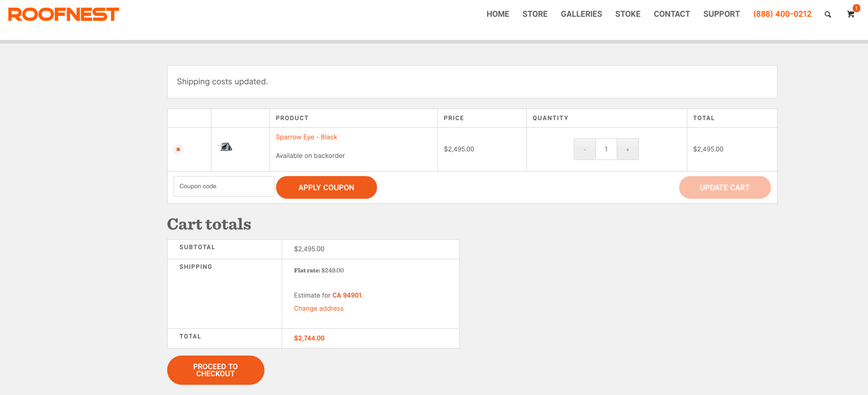Click the order total $2,744.00
This screenshot has height=395, width=868.
[x=309, y=338]
